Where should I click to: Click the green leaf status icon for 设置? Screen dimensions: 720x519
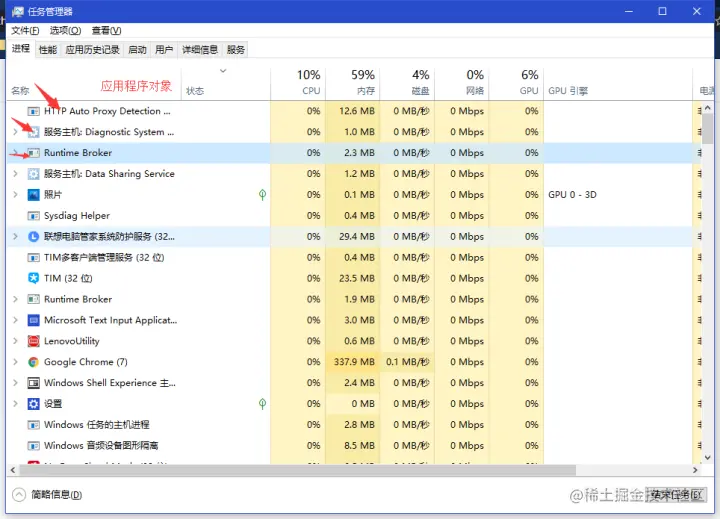pos(262,404)
